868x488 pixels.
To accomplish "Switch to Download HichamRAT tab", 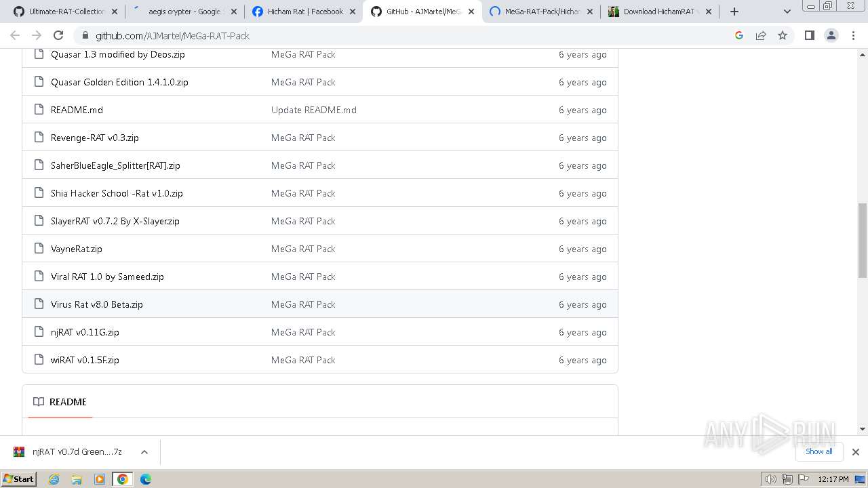I will pos(660,12).
